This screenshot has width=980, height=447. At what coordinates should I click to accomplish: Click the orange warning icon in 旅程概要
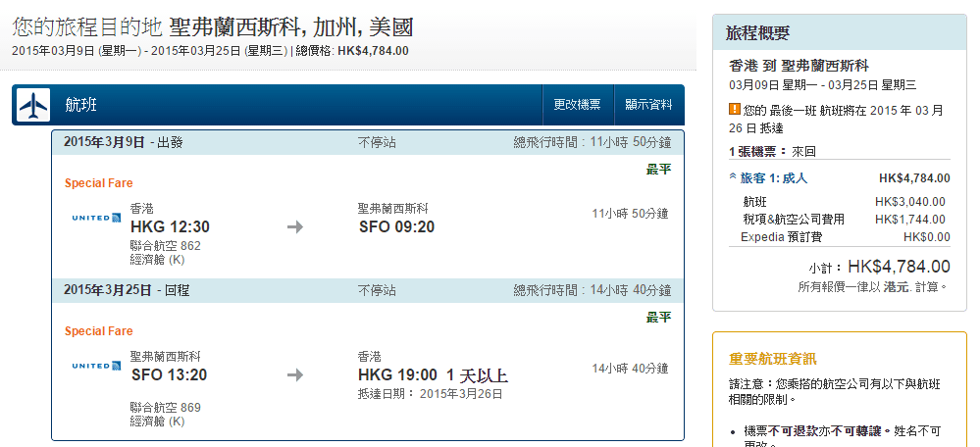pyautogui.click(x=734, y=109)
